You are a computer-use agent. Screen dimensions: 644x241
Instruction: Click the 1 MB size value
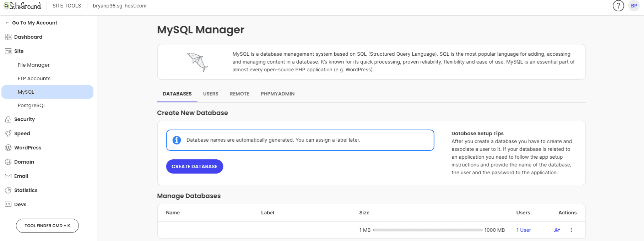[365, 230]
